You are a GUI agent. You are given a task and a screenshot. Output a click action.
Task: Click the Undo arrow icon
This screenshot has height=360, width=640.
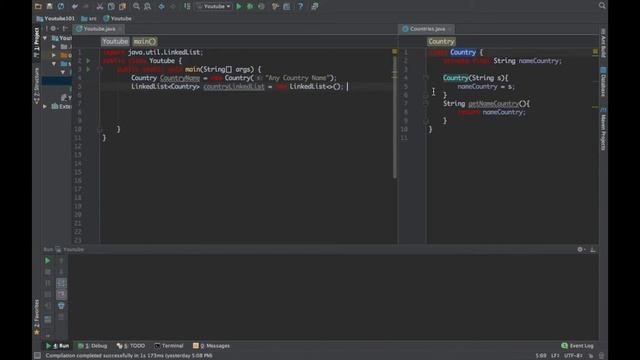pyautogui.click(x=75, y=7)
